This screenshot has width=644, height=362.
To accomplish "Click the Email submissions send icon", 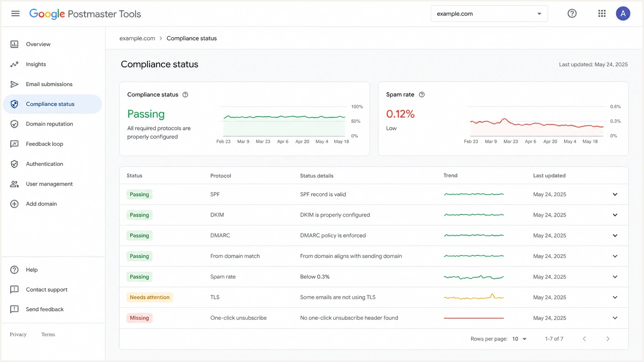I will click(14, 84).
